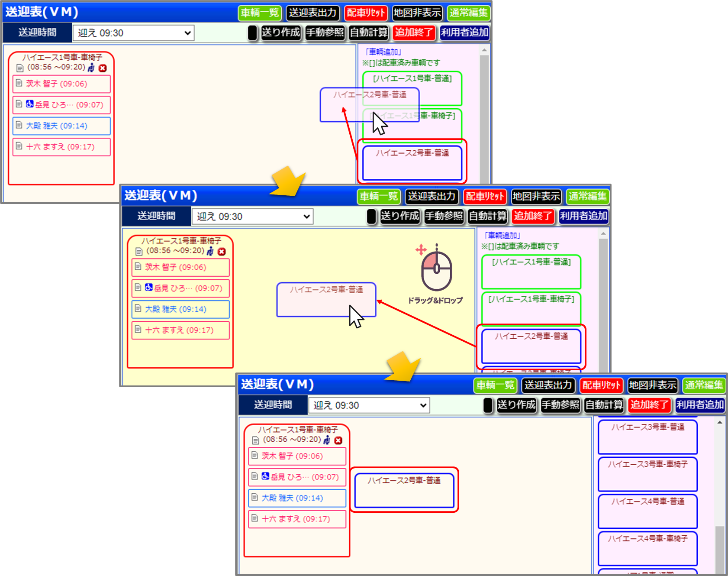Select [ハイエース1号車-普通] vehicle box in top screenshot
Screen dimensions: 728x576
tap(412, 88)
